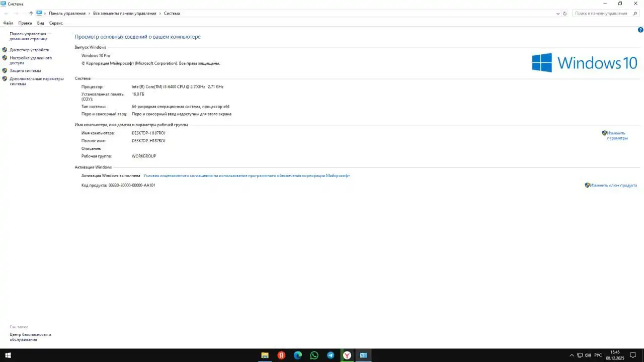Click 'Изменить ключ продукта' link

click(x=613, y=186)
